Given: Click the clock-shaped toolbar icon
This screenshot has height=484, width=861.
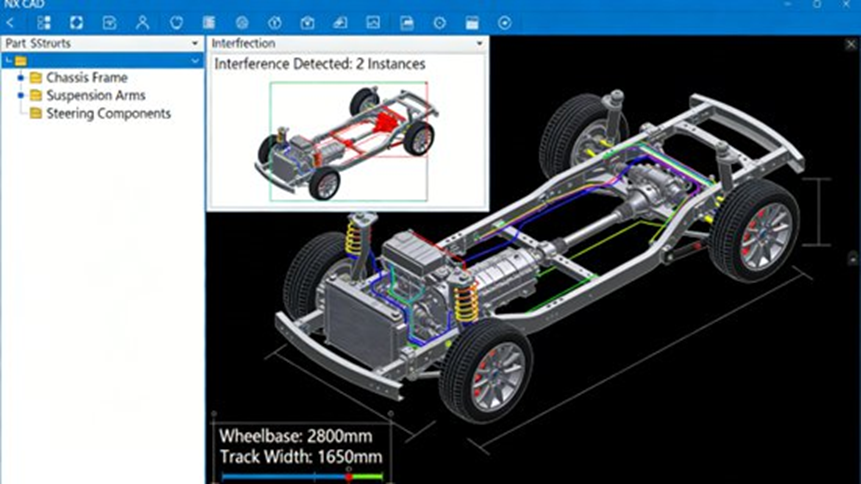Looking at the screenshot, I should pos(439,22).
